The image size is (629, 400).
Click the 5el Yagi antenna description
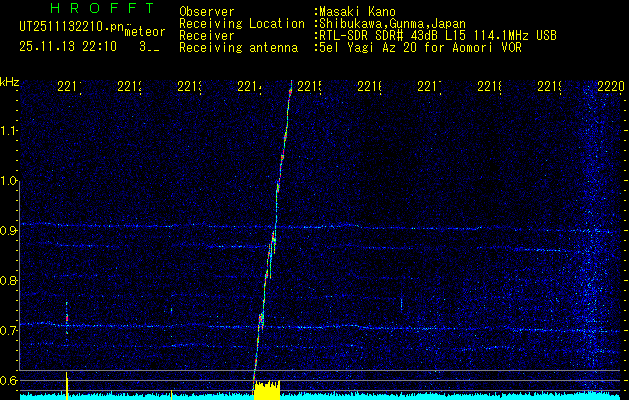(x=419, y=47)
